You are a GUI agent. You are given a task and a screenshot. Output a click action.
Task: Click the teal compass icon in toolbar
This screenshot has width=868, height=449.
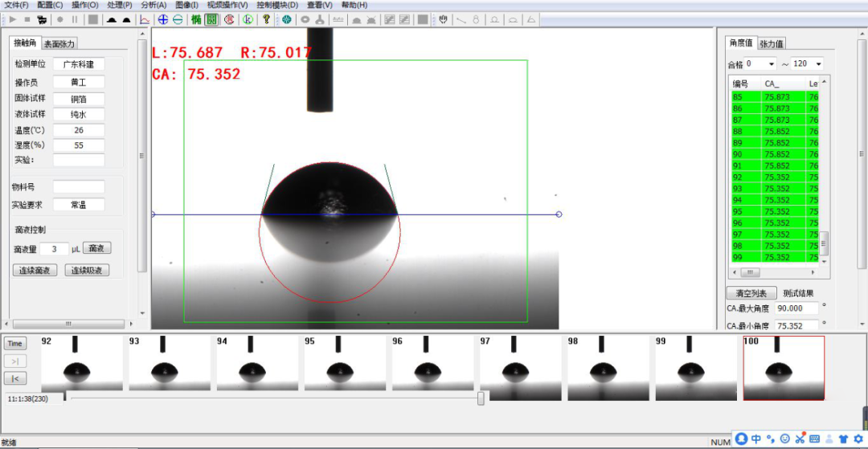coord(286,19)
